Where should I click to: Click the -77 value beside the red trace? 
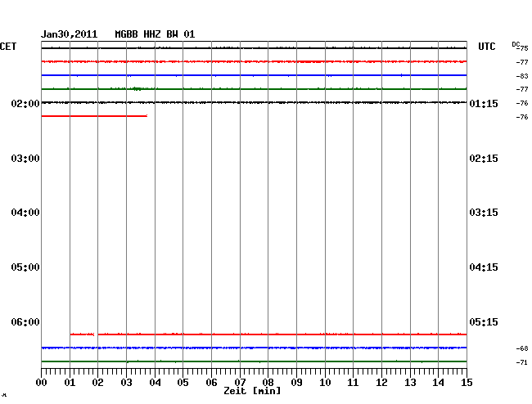point(522,62)
